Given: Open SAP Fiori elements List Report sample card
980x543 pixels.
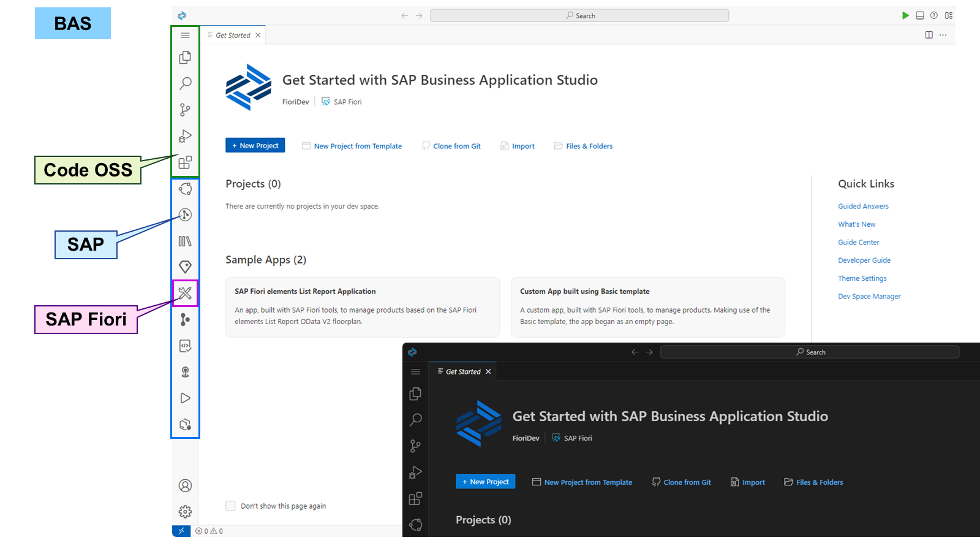Looking at the screenshot, I should [363, 307].
